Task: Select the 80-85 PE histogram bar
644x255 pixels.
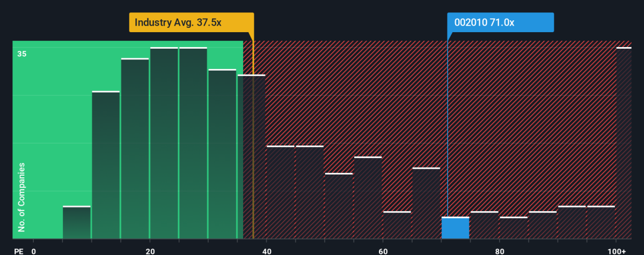Action: click(x=514, y=228)
